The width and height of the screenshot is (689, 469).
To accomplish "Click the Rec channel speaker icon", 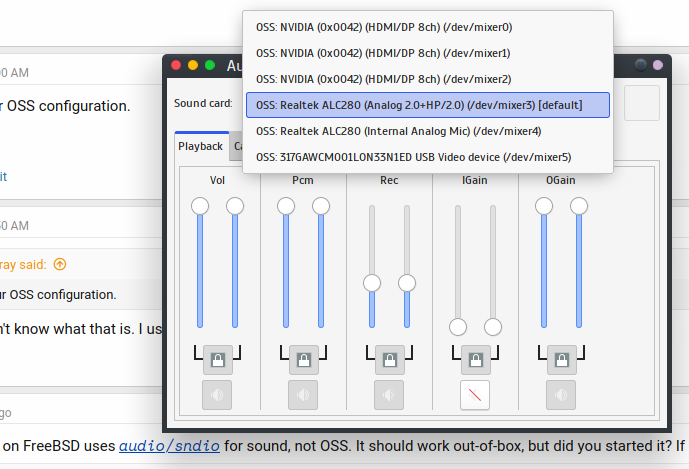I will (x=389, y=395).
